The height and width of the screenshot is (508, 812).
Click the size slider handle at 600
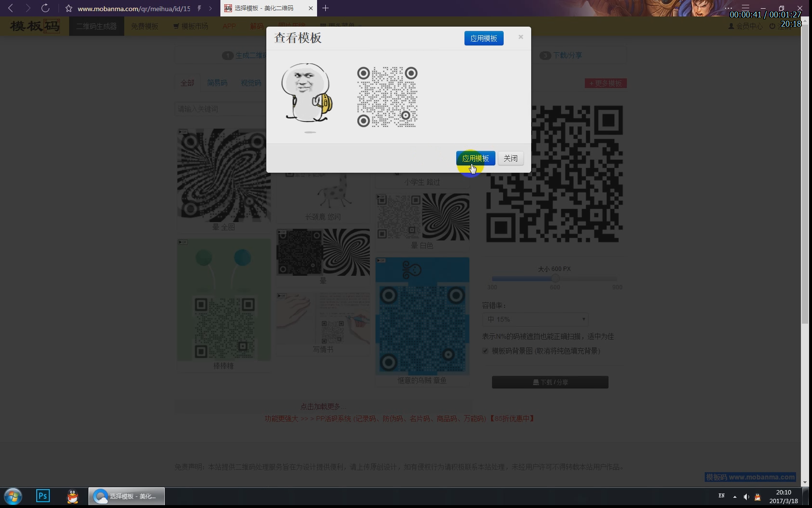tap(555, 279)
